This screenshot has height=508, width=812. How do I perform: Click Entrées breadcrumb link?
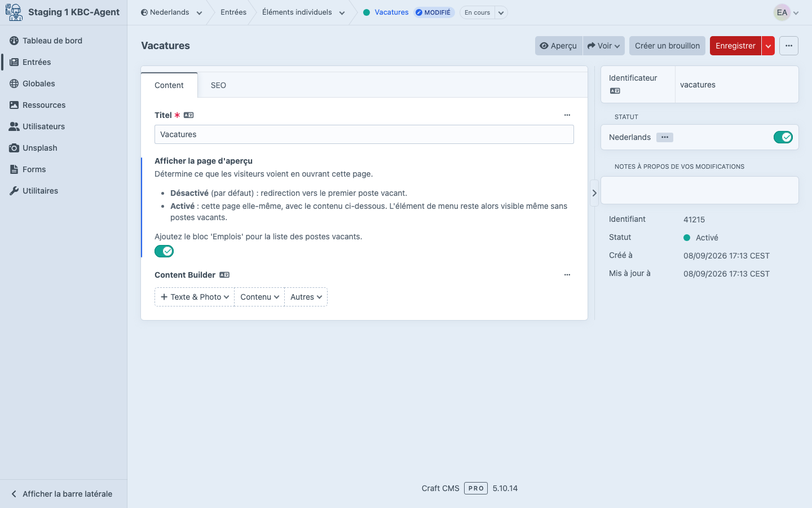(x=233, y=12)
